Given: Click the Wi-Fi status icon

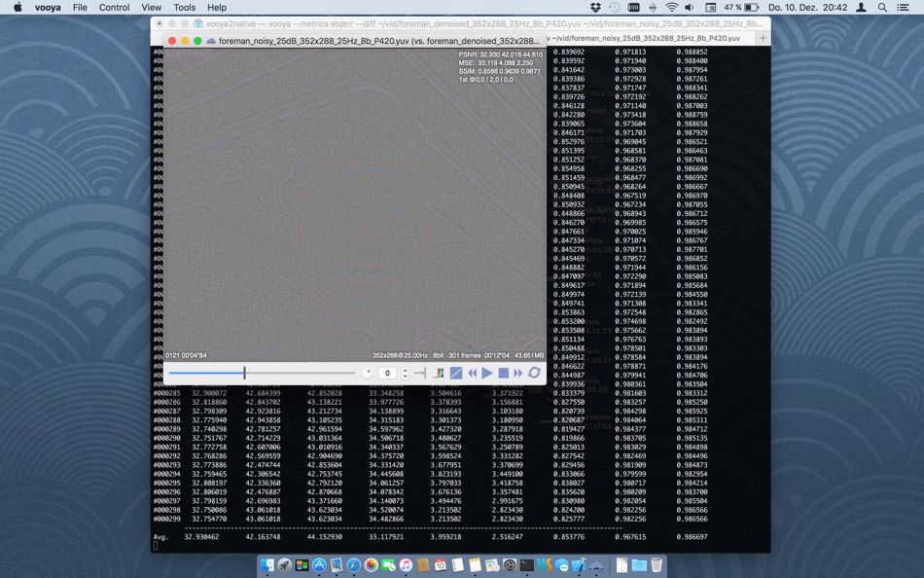Looking at the screenshot, I should point(671,7).
